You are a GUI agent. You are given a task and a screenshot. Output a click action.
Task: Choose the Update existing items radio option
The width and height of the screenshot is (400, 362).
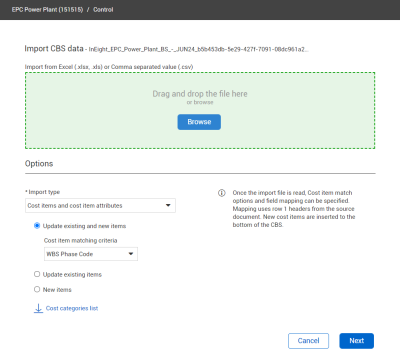click(x=37, y=274)
